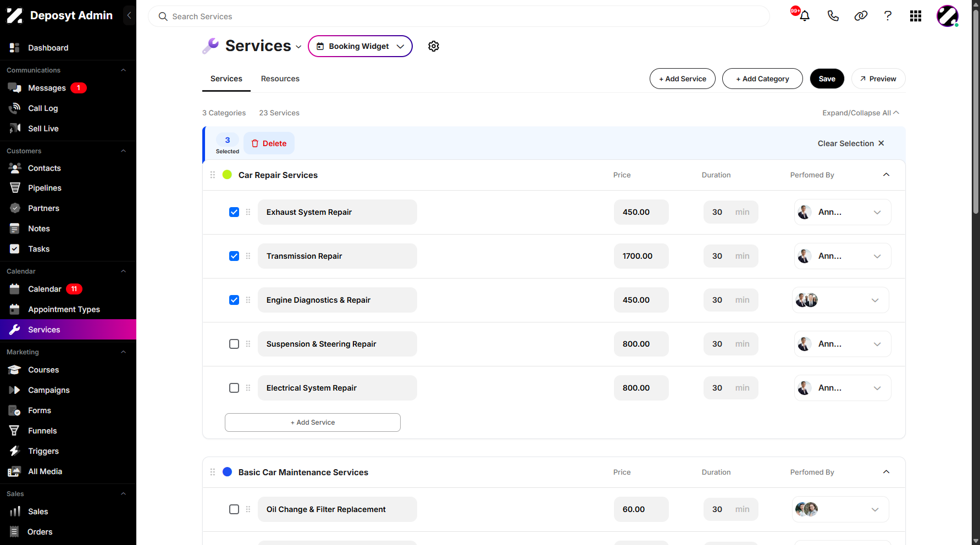
Task: Uncheck Transmission Repair checkbox
Action: tap(234, 256)
